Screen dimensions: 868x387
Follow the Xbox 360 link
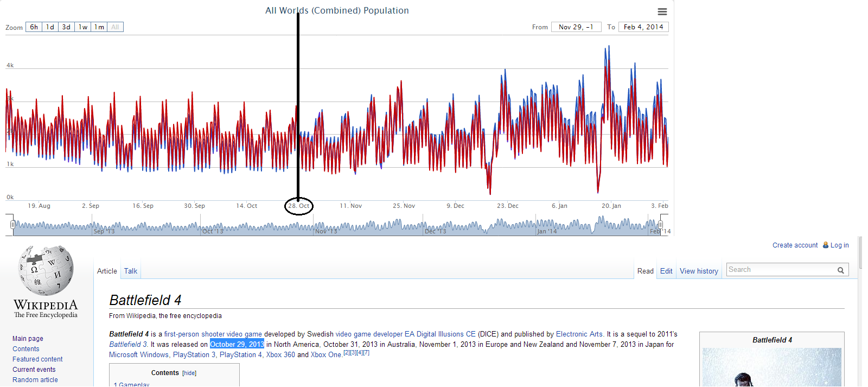(280, 355)
